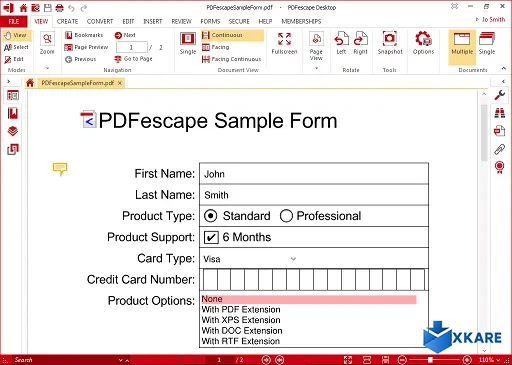Switch to the EDIT ribbon tab
This screenshot has height=365, width=512.
click(128, 21)
